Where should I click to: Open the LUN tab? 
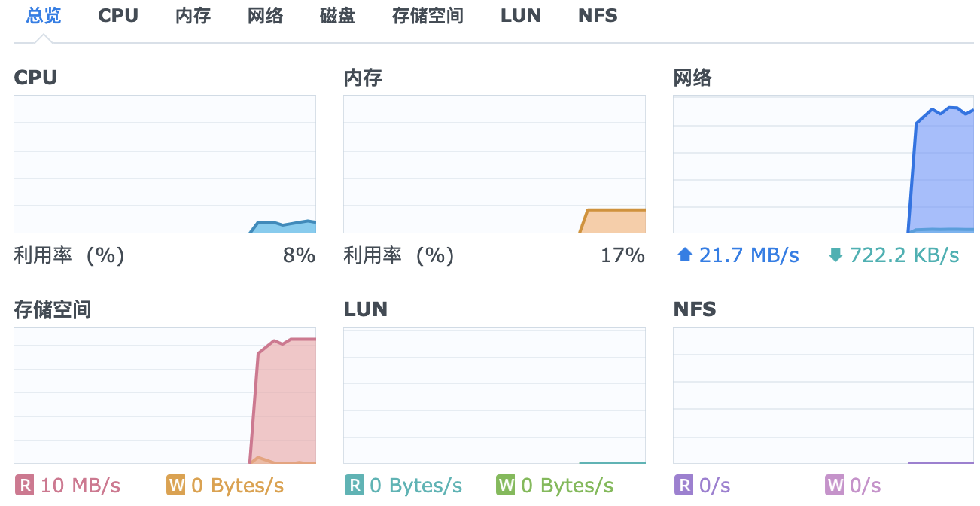tap(520, 15)
